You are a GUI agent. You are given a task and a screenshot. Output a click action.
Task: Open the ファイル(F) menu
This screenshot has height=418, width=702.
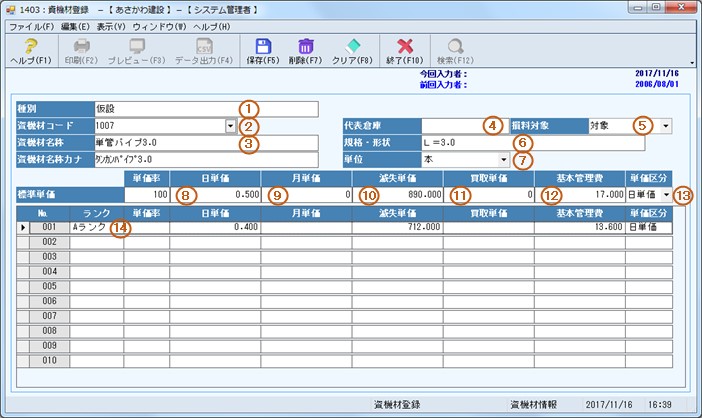30,25
